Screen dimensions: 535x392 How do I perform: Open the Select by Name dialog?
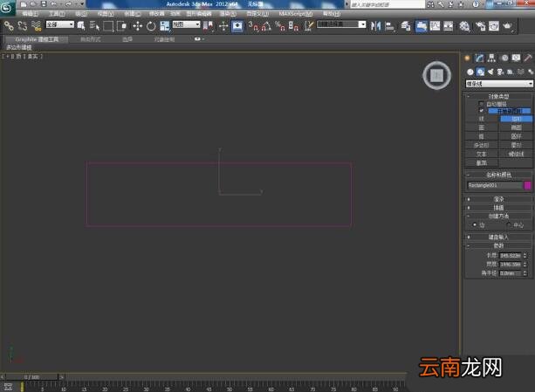pyautogui.click(x=94, y=26)
